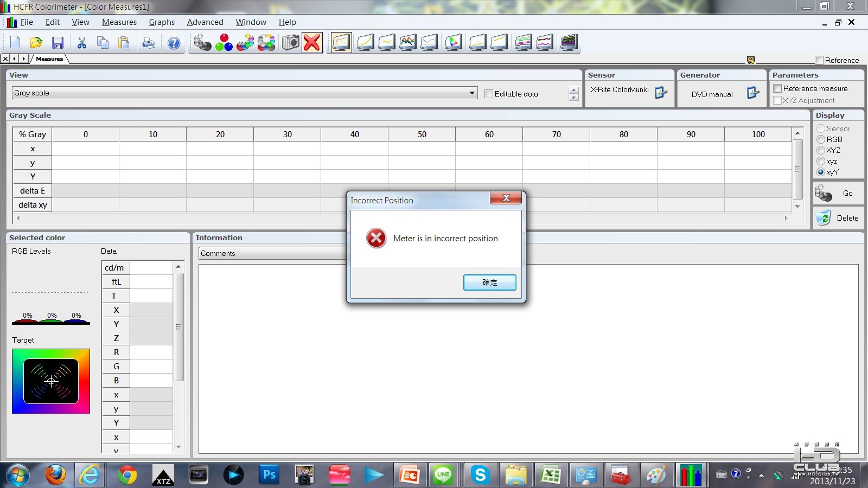868x488 pixels.
Task: Open the color temperature graph icon
Action: tap(429, 42)
